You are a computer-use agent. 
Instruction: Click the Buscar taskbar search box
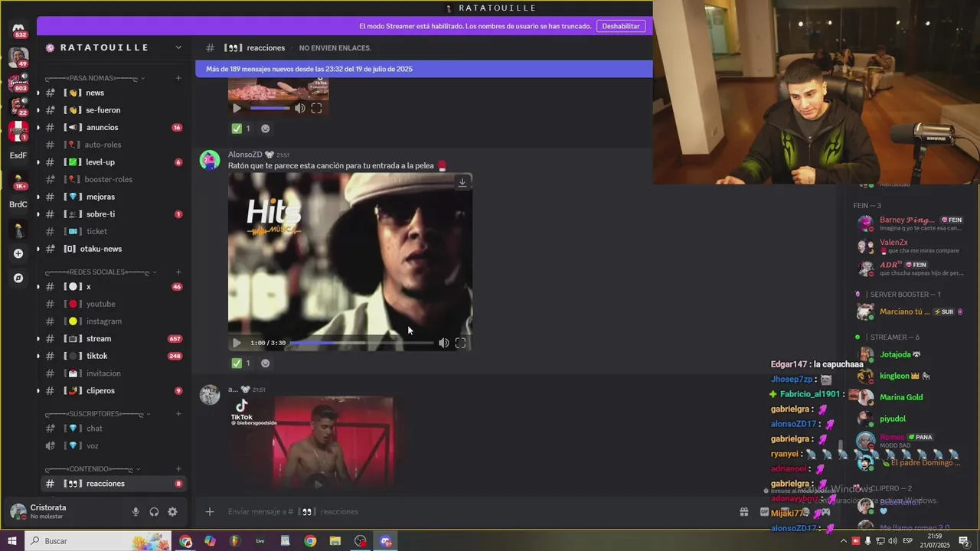pyautogui.click(x=98, y=541)
